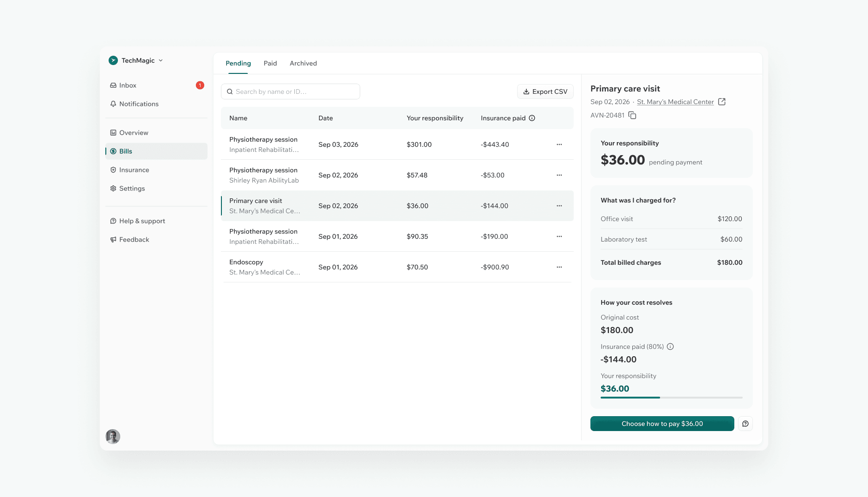868x497 pixels.
Task: Open Settings from the sidebar
Action: click(x=156, y=189)
